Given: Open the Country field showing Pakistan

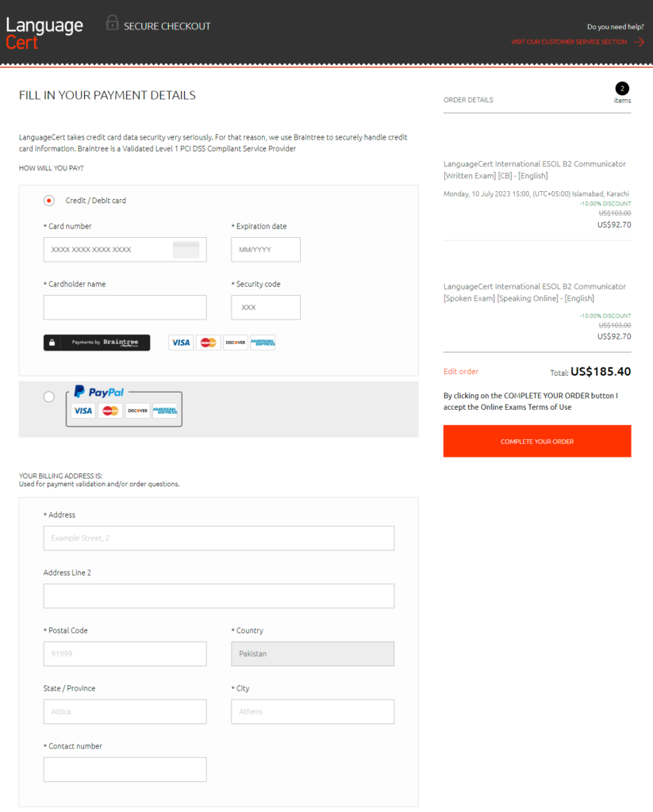Looking at the screenshot, I should point(313,653).
